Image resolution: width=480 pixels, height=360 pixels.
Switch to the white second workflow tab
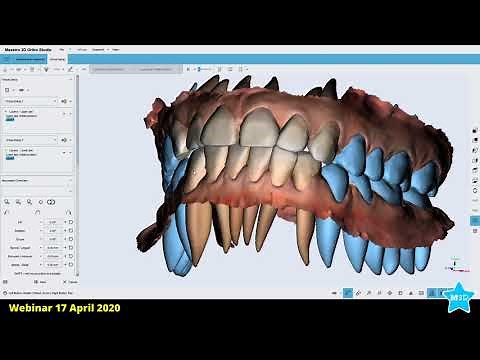pos(57,59)
